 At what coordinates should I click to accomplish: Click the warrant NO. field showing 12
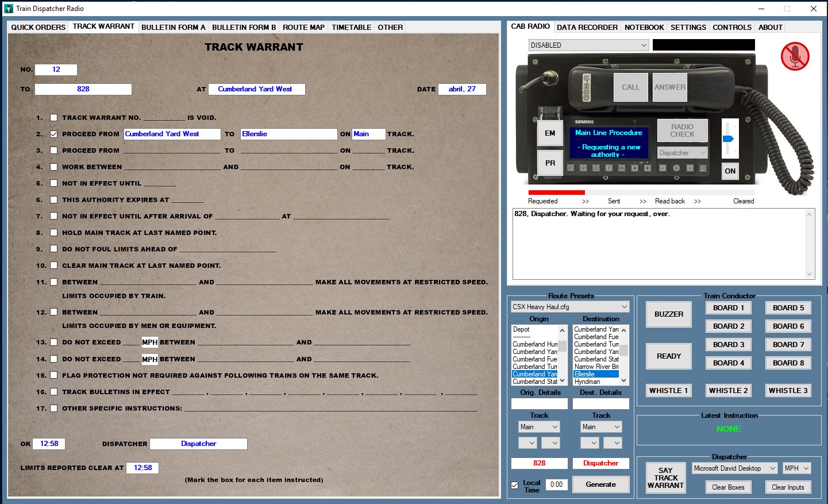pos(56,70)
